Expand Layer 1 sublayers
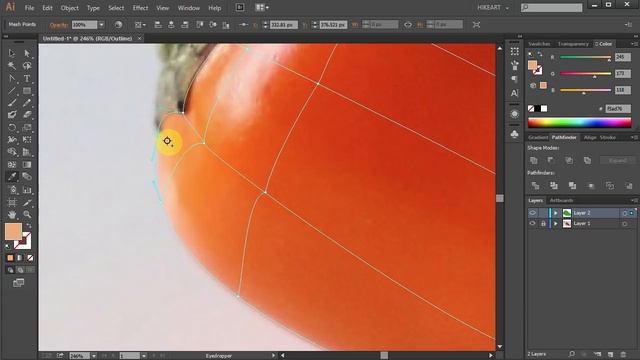Viewport: 640px width, 360px height. click(556, 224)
